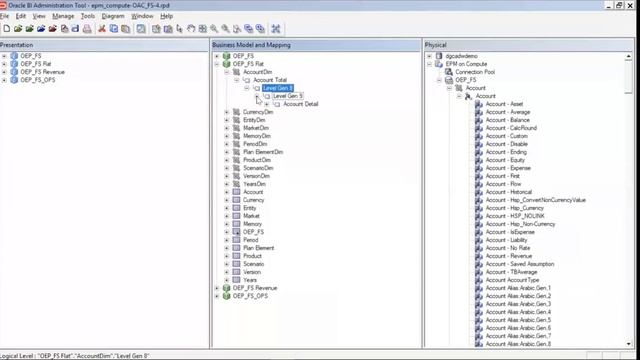Expand OEP_FS_OPS in the Presentation pane

(4, 80)
